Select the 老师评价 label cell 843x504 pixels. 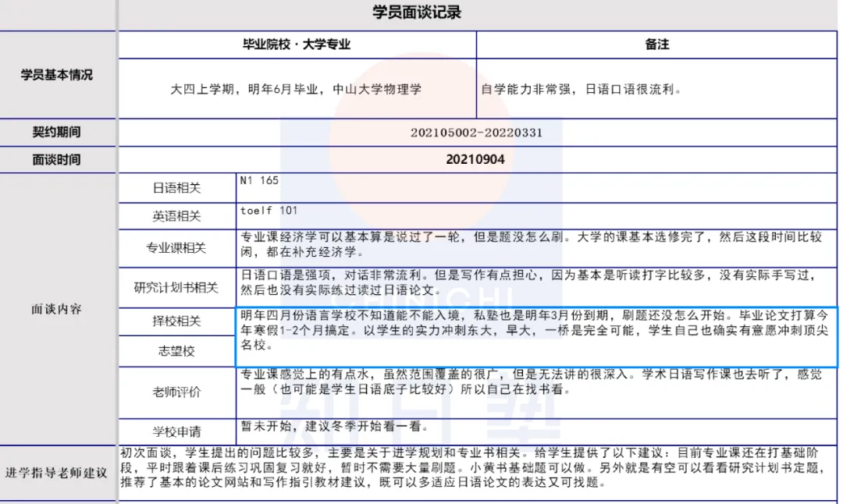[x=177, y=392]
